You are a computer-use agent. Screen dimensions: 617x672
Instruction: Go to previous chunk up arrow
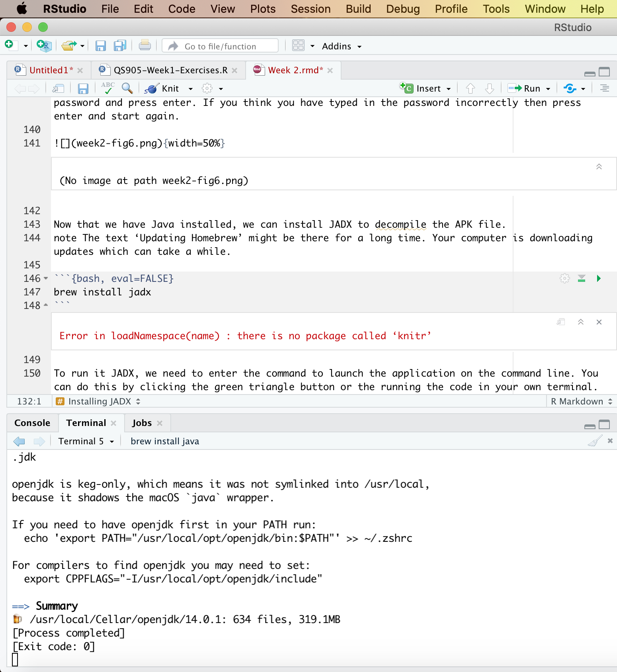click(x=470, y=88)
